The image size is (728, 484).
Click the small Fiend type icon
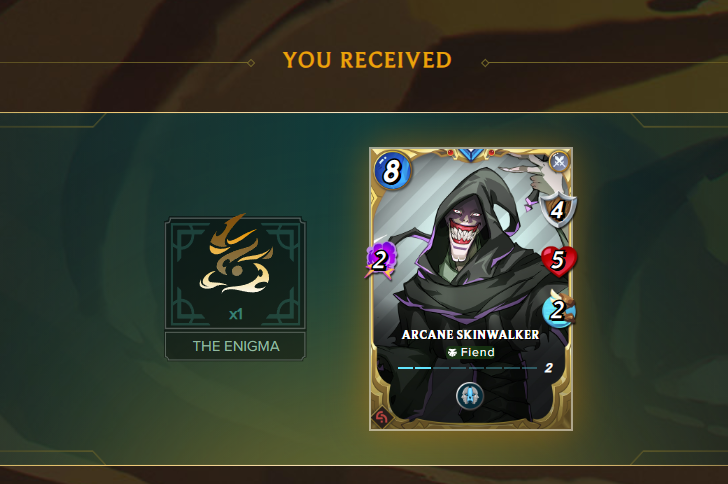[x=452, y=353]
